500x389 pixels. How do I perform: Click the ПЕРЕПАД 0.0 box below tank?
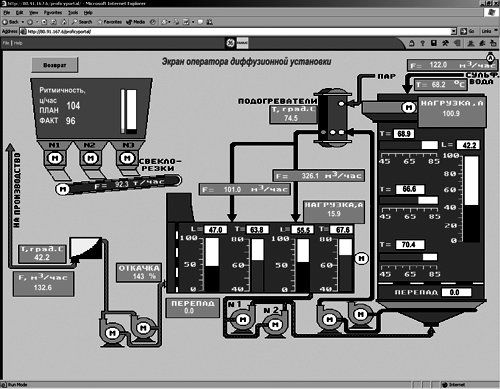coord(193,307)
